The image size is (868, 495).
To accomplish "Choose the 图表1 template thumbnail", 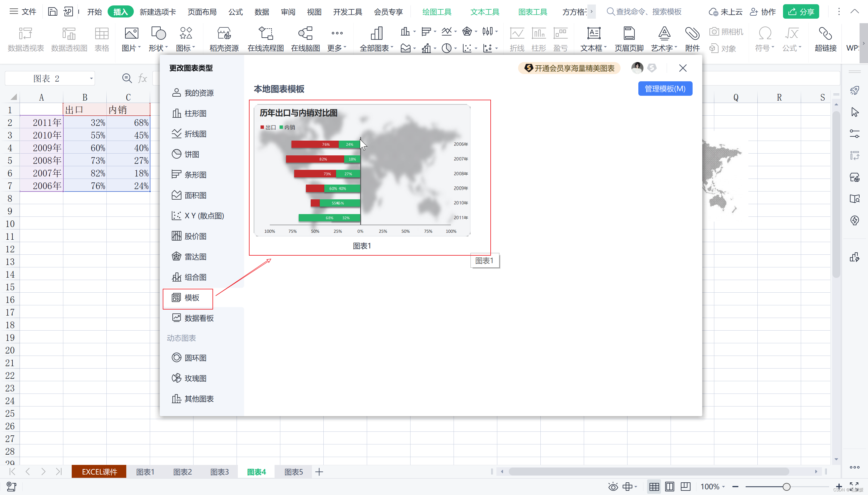I will click(362, 170).
